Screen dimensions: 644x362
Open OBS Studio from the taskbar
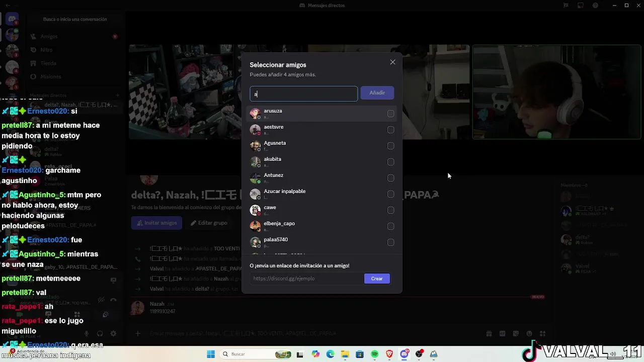[419, 354]
